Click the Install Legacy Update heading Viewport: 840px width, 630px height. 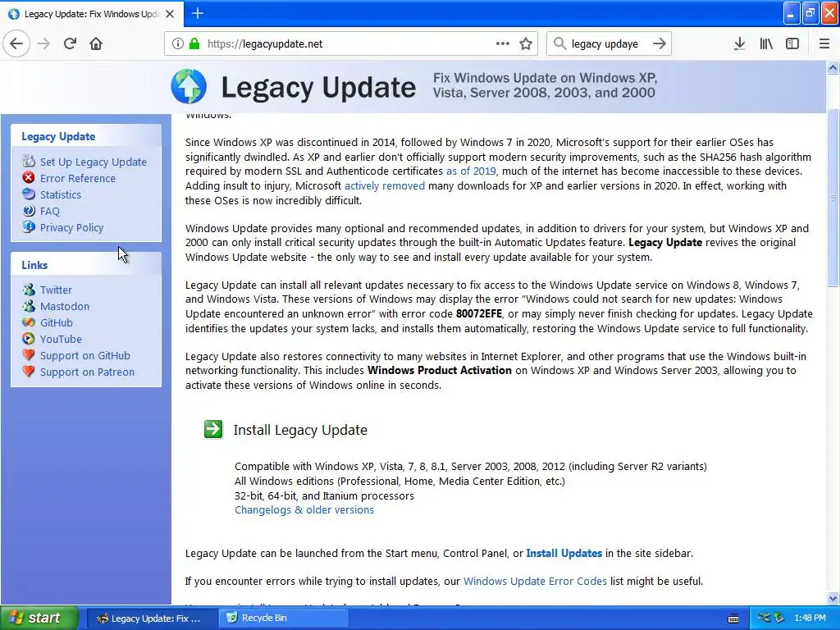[300, 430]
